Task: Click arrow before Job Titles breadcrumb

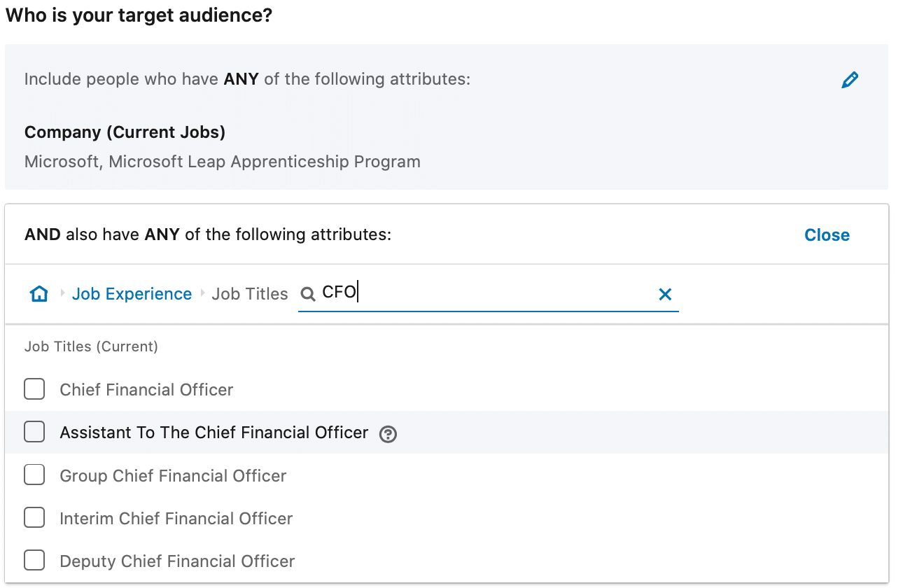Action: click(202, 293)
